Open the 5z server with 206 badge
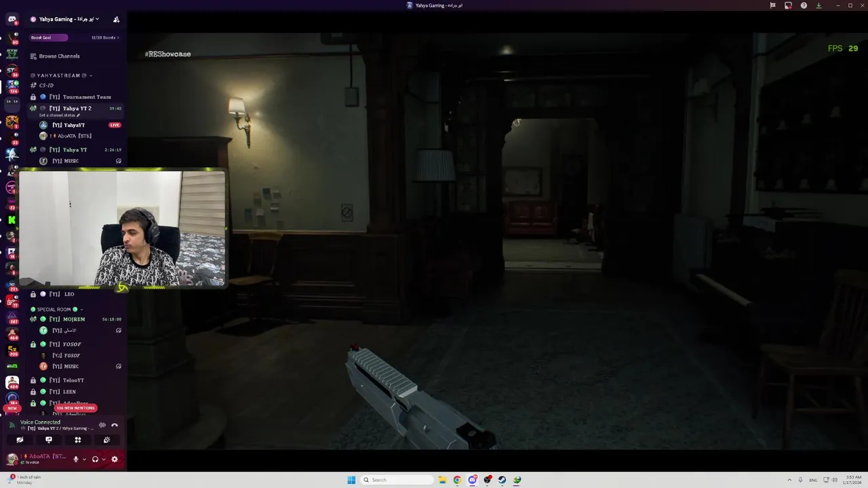 click(x=12, y=350)
